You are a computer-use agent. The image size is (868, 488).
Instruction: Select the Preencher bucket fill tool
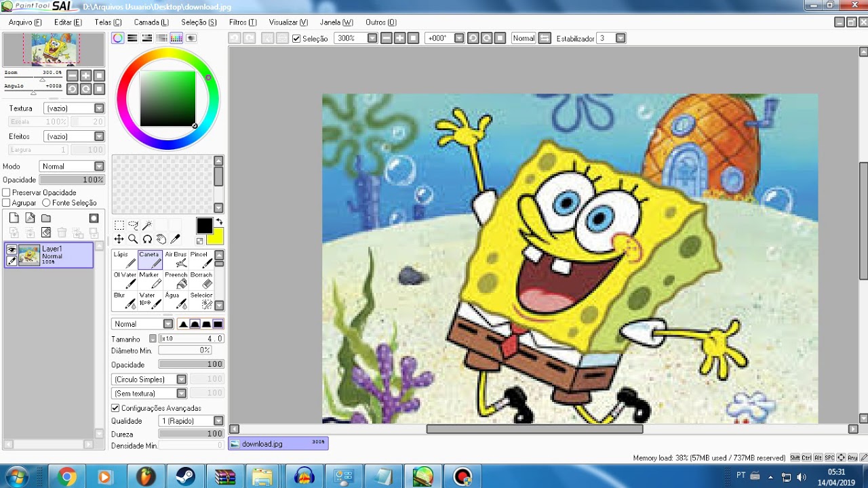tap(176, 280)
